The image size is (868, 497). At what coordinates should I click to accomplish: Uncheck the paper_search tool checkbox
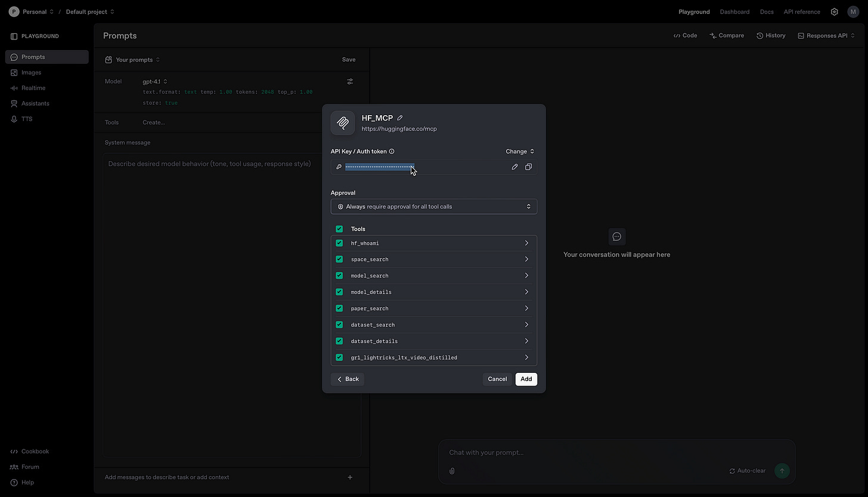pyautogui.click(x=339, y=308)
